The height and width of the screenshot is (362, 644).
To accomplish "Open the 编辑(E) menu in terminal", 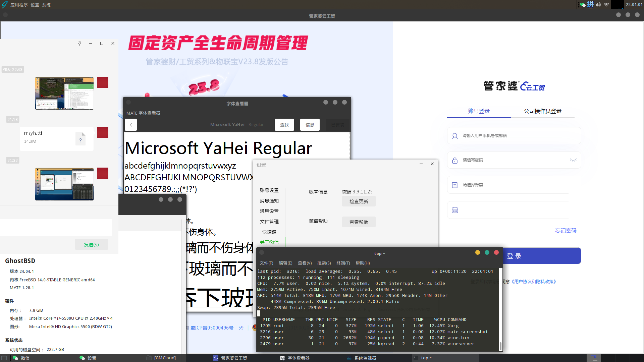I will point(285,263).
